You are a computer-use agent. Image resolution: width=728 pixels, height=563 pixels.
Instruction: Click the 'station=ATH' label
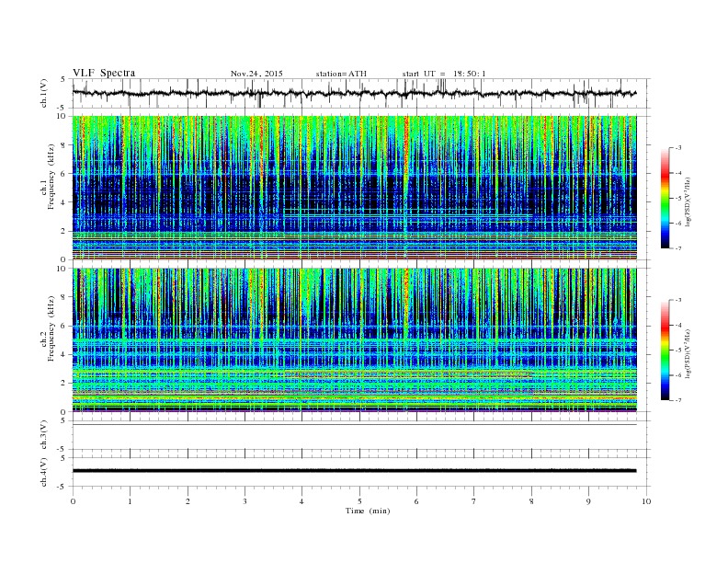tap(341, 74)
